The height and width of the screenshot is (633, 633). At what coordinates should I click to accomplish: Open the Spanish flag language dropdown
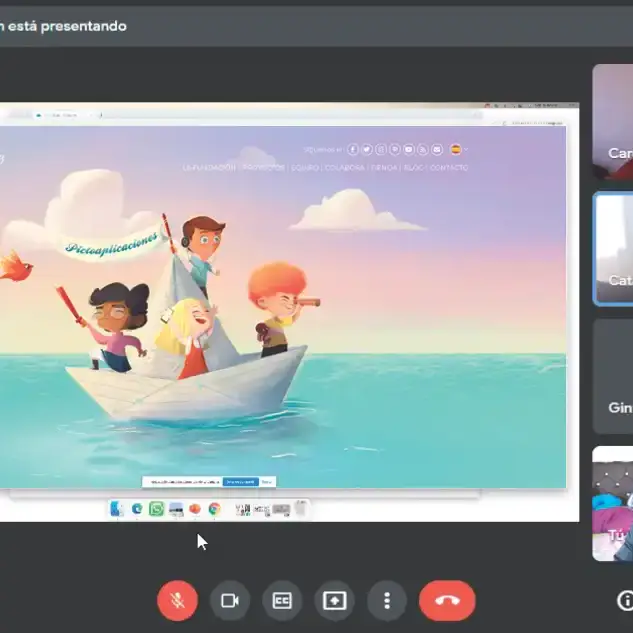point(459,149)
